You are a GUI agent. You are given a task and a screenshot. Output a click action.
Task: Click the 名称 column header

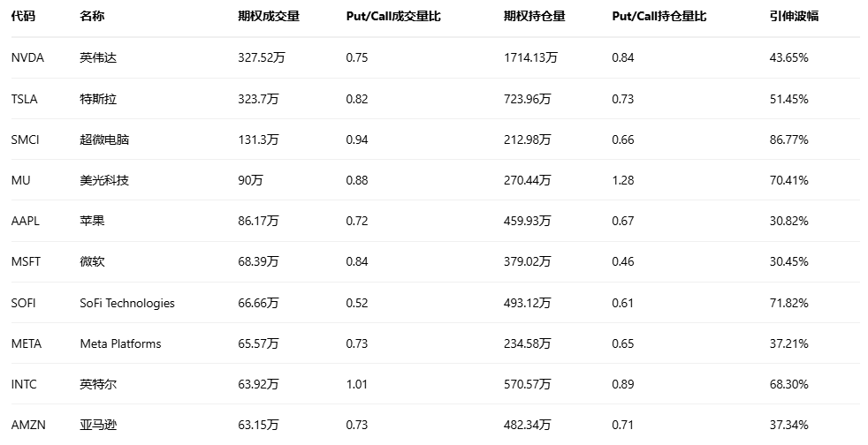pos(91,16)
